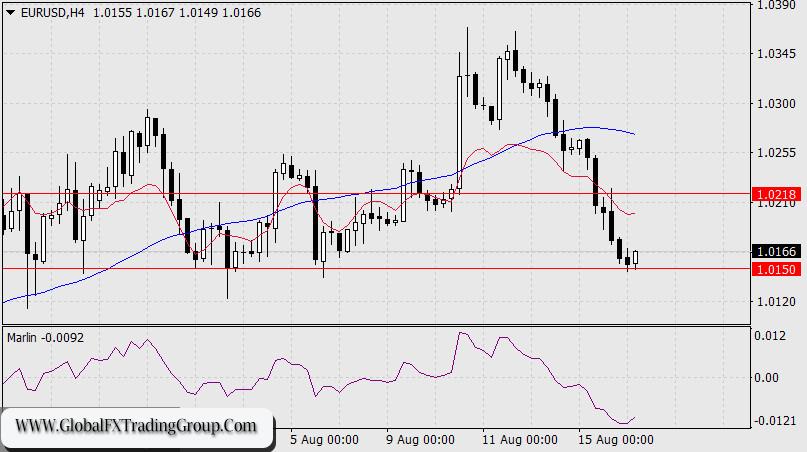The image size is (807, 452).
Task: Select the 11 Aug 00:00 time label
Action: click(x=520, y=440)
